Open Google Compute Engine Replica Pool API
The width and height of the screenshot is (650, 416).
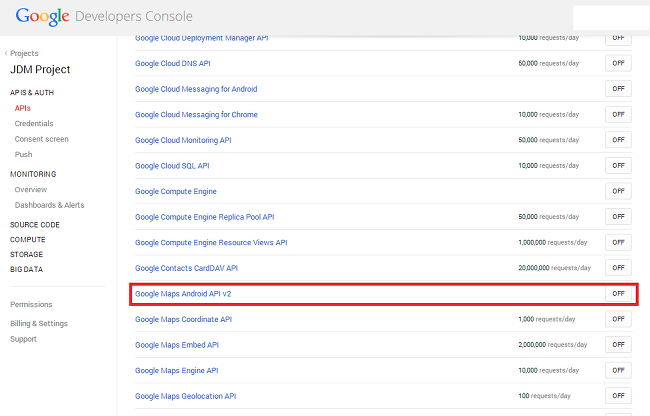pos(204,217)
